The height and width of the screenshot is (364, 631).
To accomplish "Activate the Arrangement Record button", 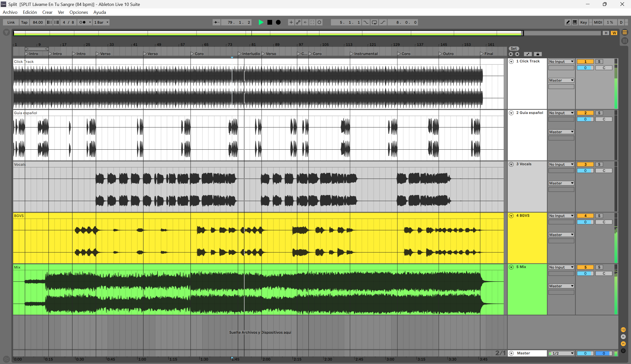I will pyautogui.click(x=278, y=22).
